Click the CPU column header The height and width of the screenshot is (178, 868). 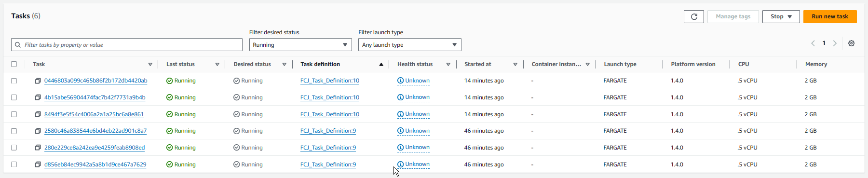(x=744, y=64)
